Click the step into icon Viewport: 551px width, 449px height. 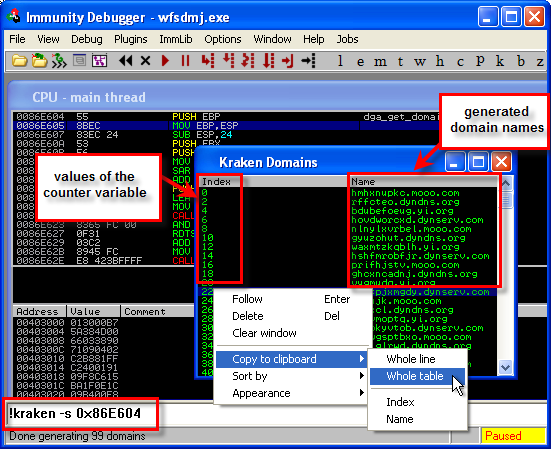[208, 61]
